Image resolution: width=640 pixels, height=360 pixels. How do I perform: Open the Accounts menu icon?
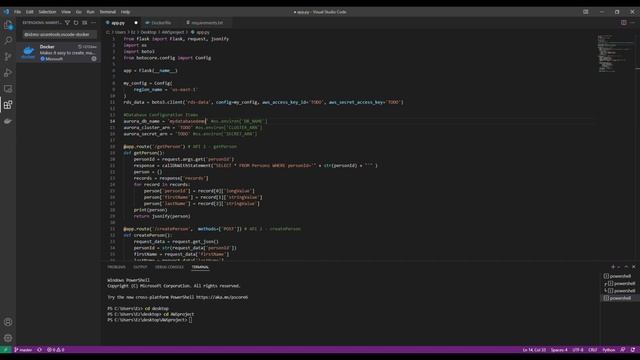(8, 322)
